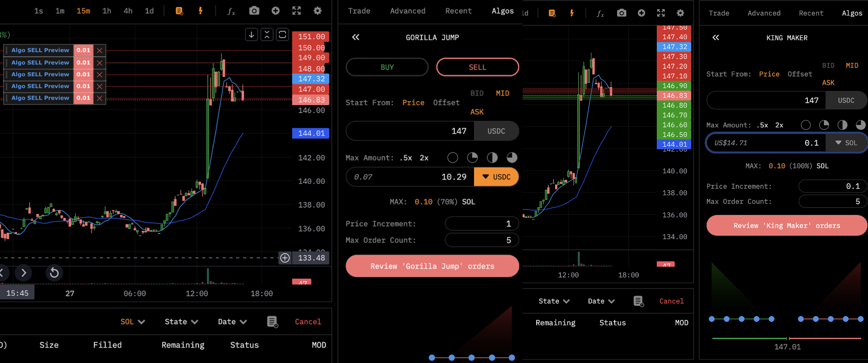Open the Advanced tab above Gorilla Jump
The height and width of the screenshot is (363, 868).
pos(407,11)
